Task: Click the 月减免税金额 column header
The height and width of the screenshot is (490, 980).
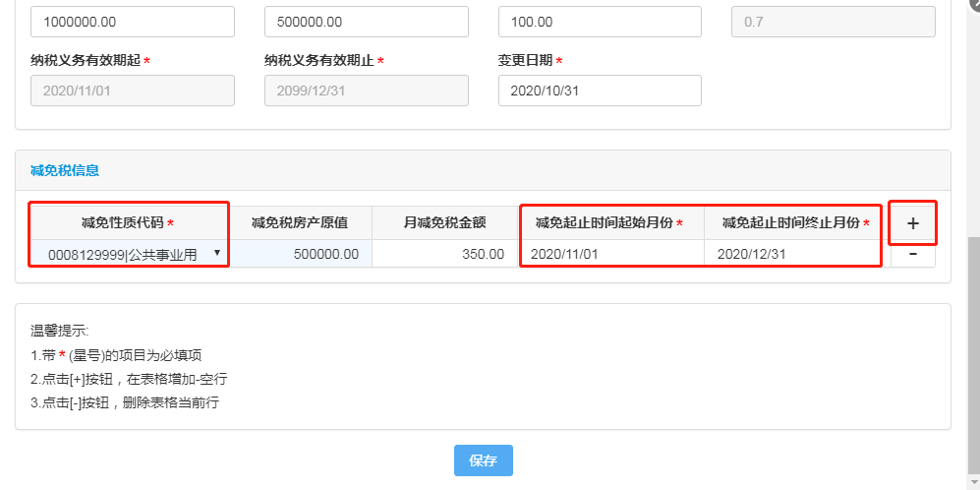Action: (445, 222)
